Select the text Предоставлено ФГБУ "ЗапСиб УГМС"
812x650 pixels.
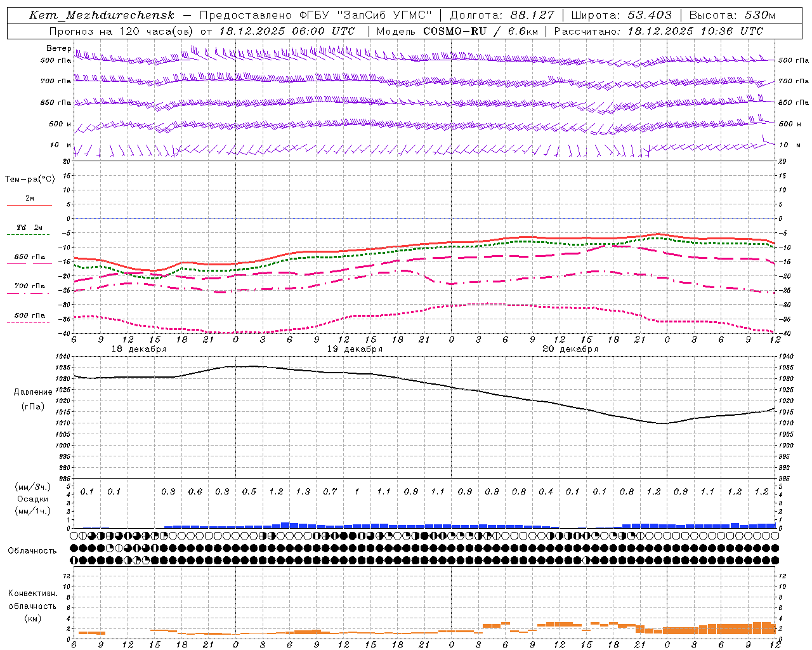click(x=315, y=15)
